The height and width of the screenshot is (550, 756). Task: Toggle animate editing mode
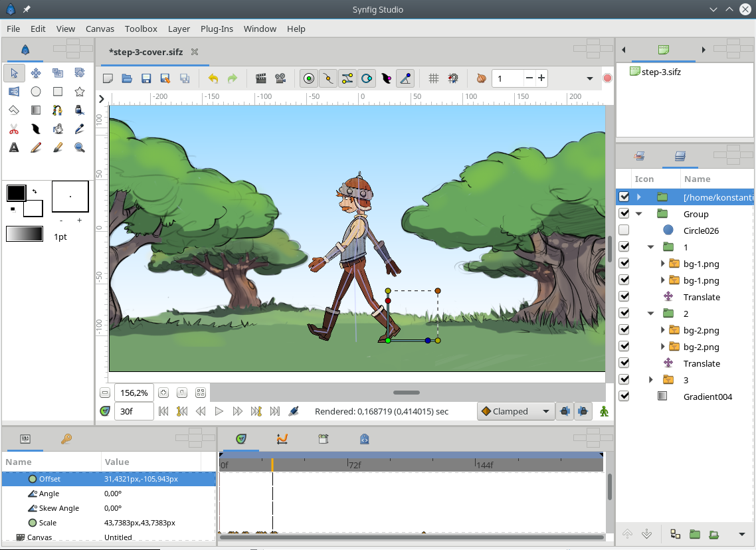tap(604, 411)
